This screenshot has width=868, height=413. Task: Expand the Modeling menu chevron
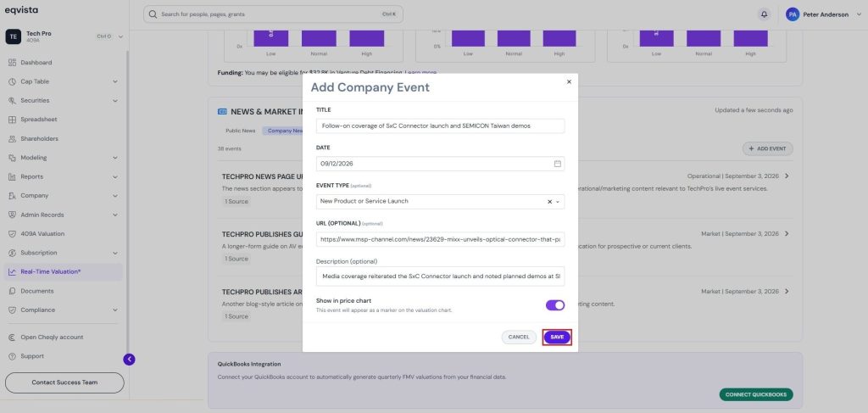coord(115,158)
